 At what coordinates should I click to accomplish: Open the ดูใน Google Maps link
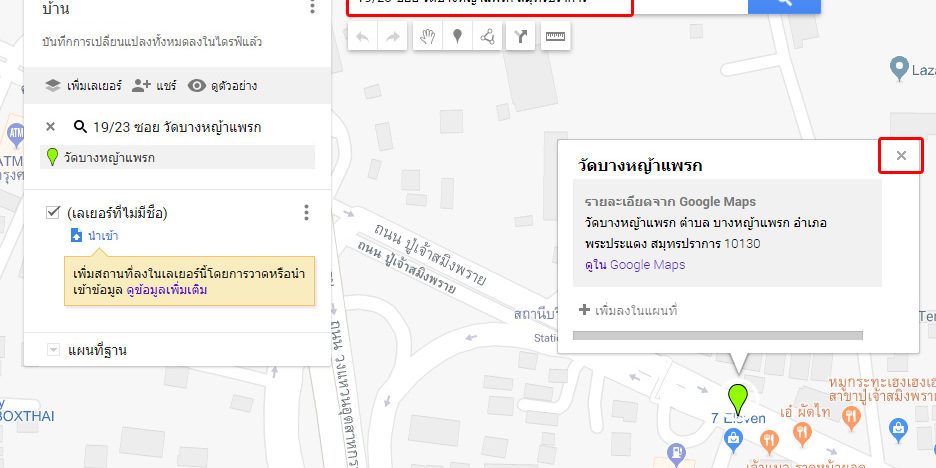[x=635, y=265]
